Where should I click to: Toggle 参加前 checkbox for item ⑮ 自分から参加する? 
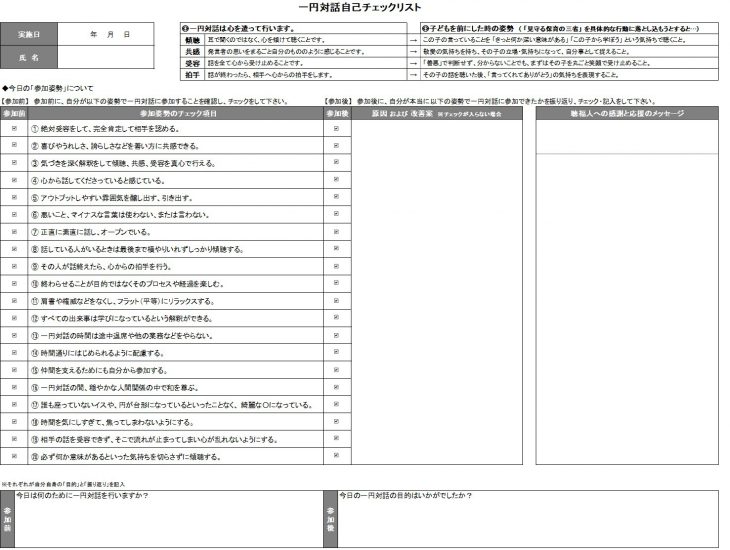pos(14,369)
